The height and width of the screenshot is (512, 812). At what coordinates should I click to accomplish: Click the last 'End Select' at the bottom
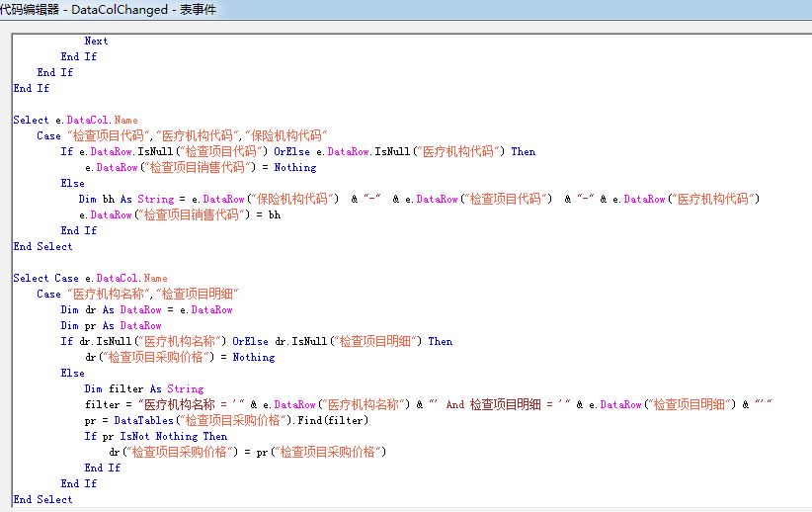click(43, 499)
